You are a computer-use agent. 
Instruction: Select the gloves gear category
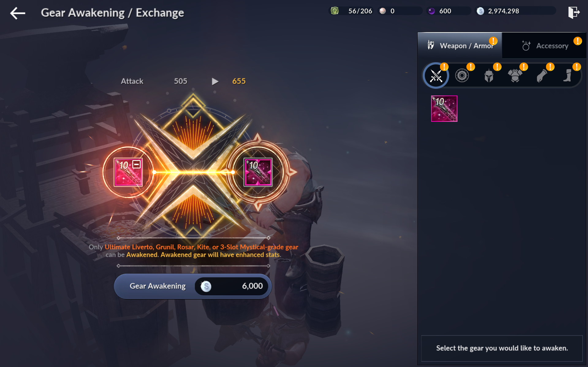click(541, 76)
